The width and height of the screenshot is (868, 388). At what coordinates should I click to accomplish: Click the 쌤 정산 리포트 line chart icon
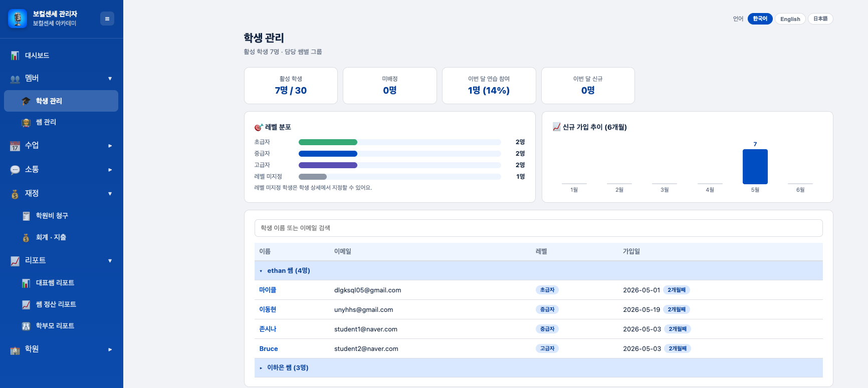26,304
